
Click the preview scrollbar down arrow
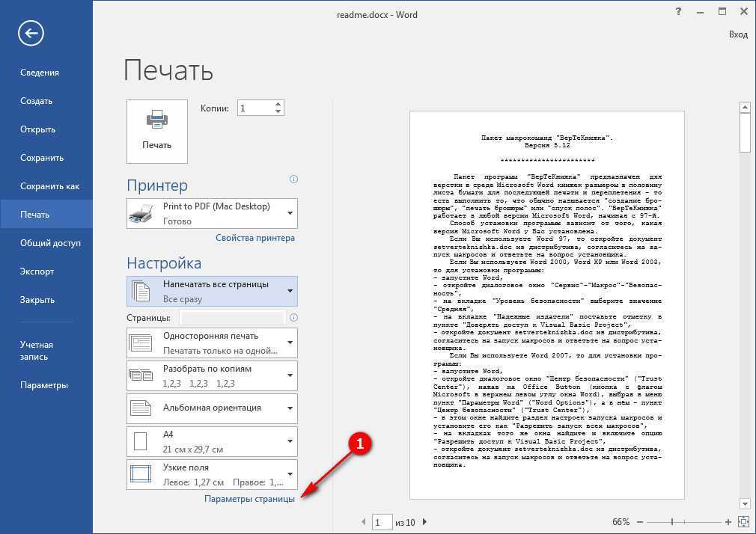(x=745, y=504)
